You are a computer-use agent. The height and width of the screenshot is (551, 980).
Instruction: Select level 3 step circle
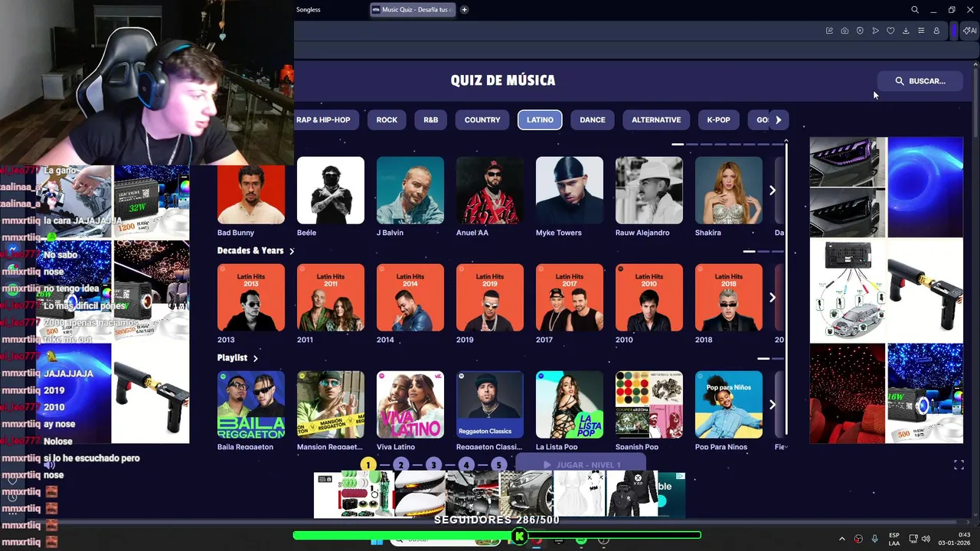[433, 465]
